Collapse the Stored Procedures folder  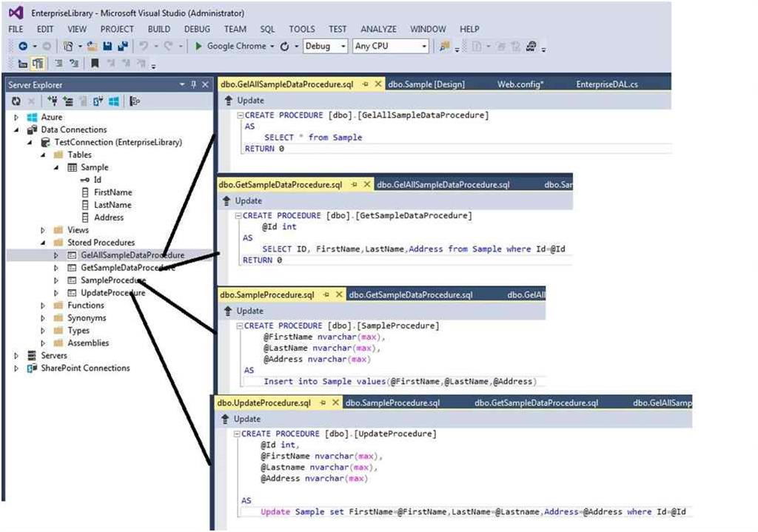[x=43, y=243]
